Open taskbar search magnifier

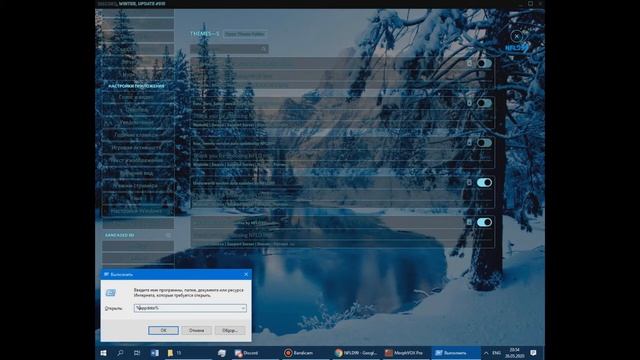120,353
